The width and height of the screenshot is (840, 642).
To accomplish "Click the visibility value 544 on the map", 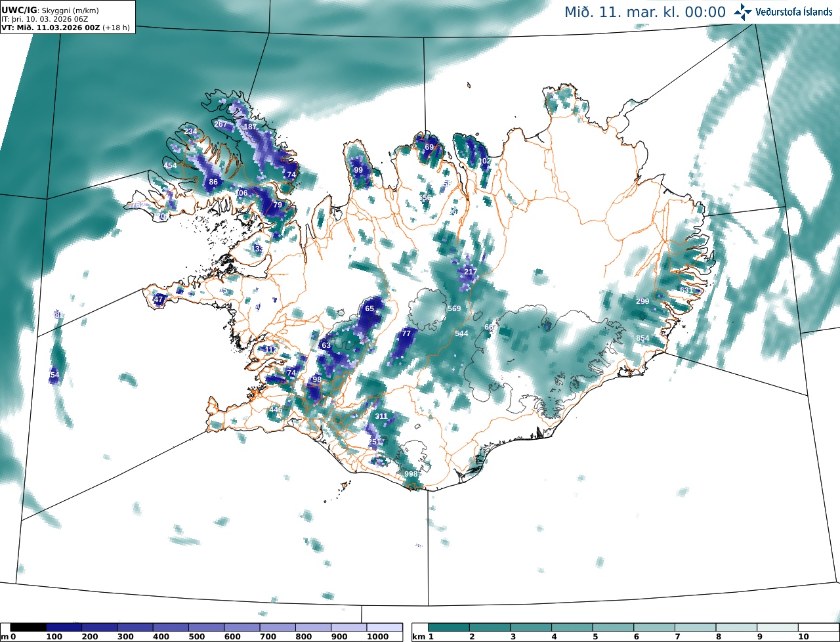I will (461, 333).
